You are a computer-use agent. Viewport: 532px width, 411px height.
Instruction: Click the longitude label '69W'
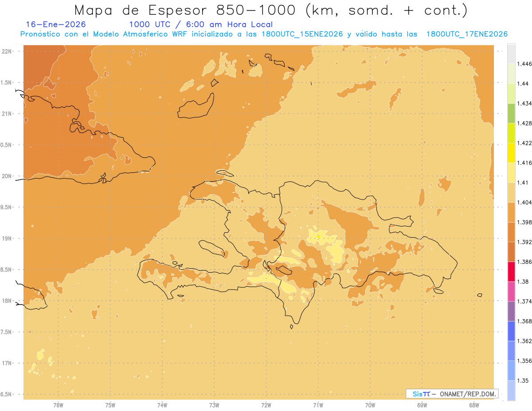[x=422, y=405]
